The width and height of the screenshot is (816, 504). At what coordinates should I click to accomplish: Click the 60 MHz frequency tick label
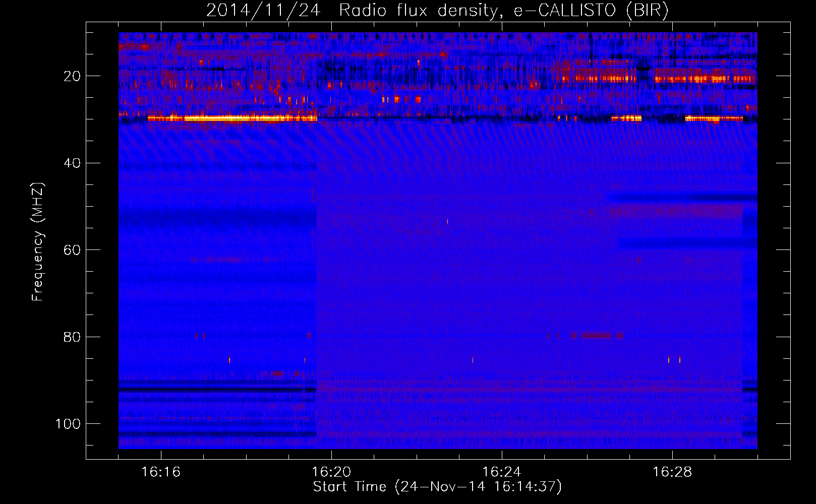pos(72,250)
